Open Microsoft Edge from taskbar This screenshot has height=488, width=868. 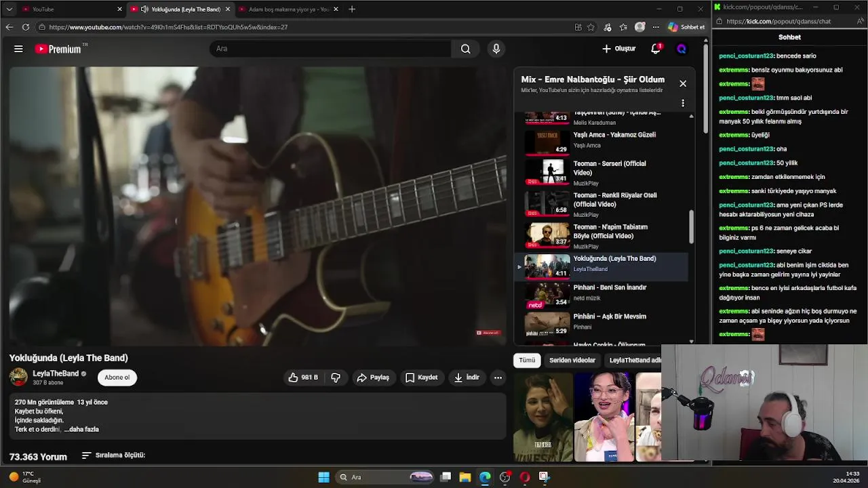485,477
